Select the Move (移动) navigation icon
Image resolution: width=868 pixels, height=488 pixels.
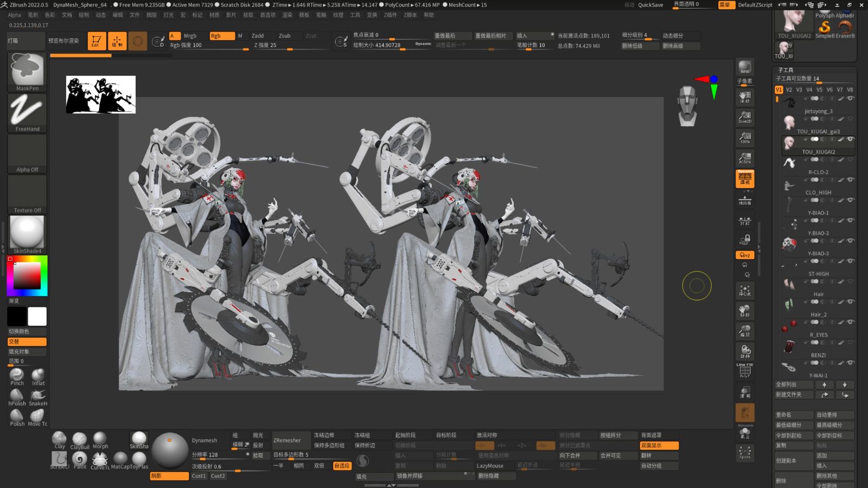pos(745,311)
